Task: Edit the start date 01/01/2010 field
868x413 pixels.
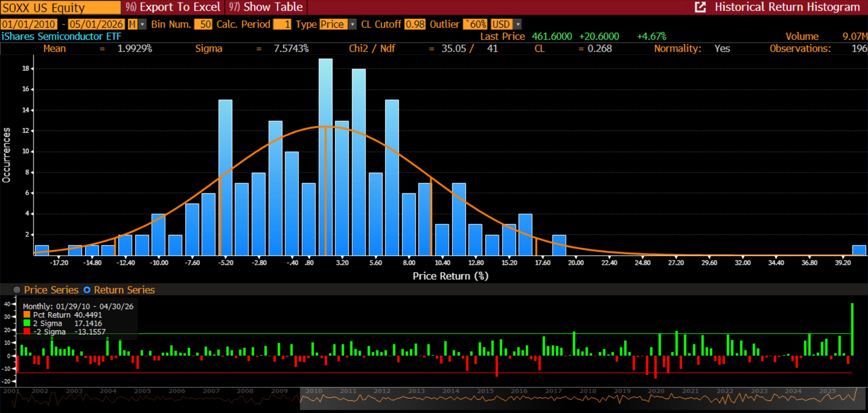Action: tap(29, 24)
